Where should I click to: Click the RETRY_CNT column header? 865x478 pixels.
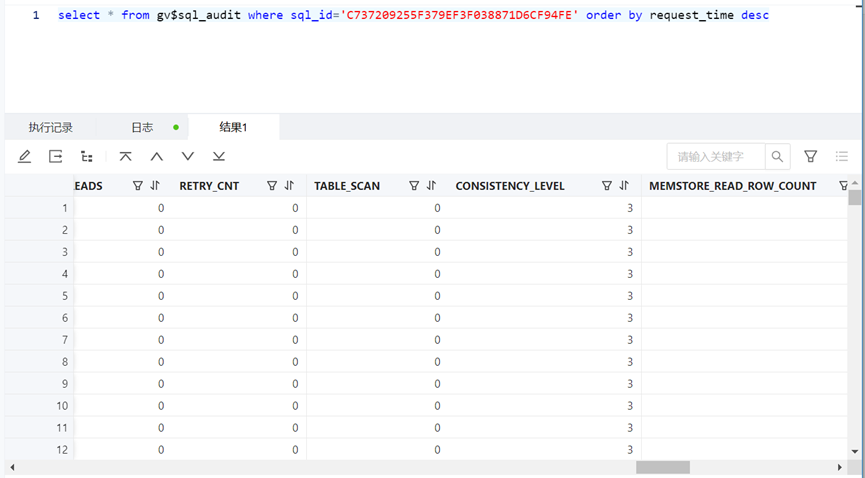pyautogui.click(x=209, y=186)
